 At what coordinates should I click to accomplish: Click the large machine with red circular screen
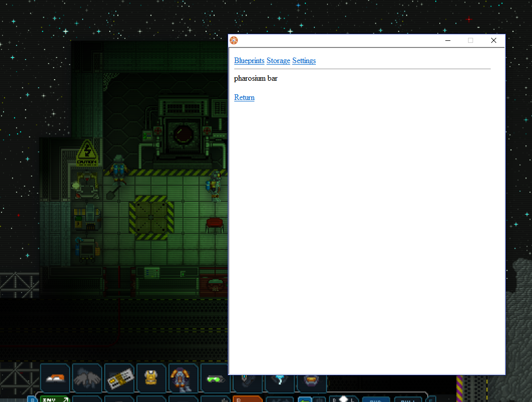click(181, 131)
